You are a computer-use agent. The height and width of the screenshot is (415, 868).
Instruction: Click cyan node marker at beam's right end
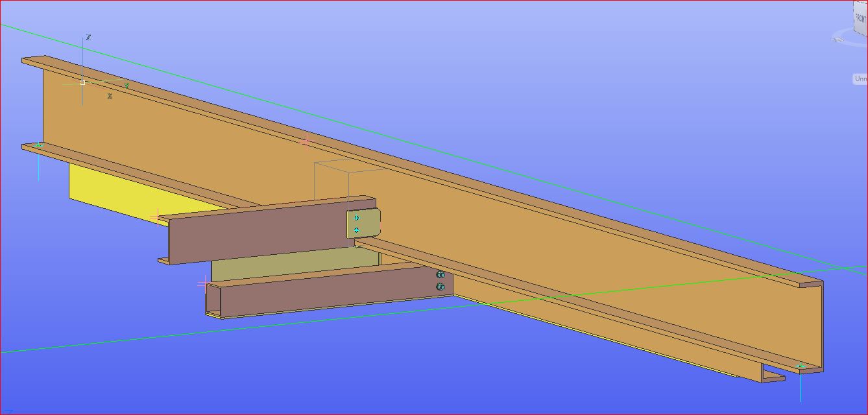coord(801,368)
